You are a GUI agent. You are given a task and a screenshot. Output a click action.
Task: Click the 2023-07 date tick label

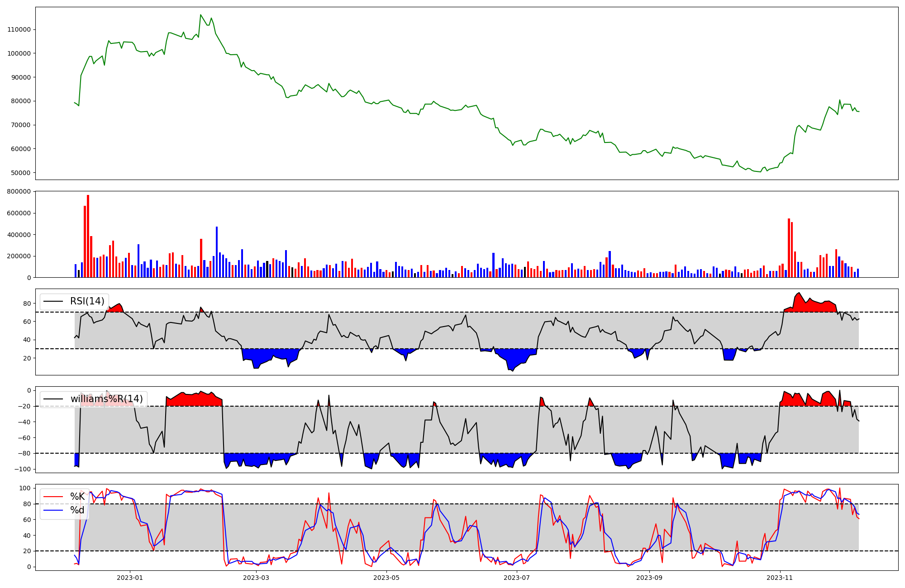click(x=517, y=578)
